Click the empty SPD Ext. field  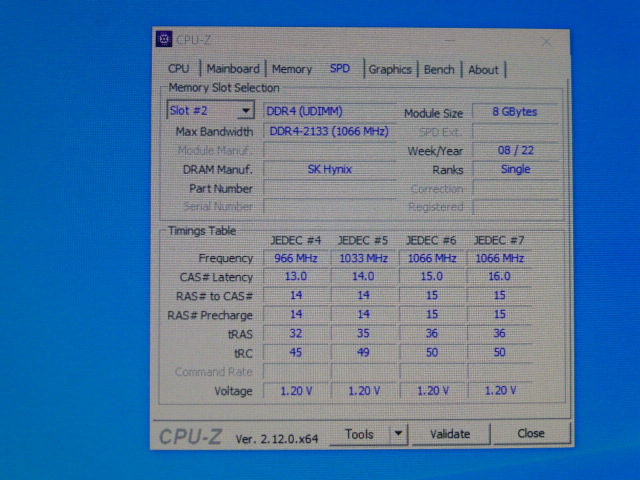515,132
